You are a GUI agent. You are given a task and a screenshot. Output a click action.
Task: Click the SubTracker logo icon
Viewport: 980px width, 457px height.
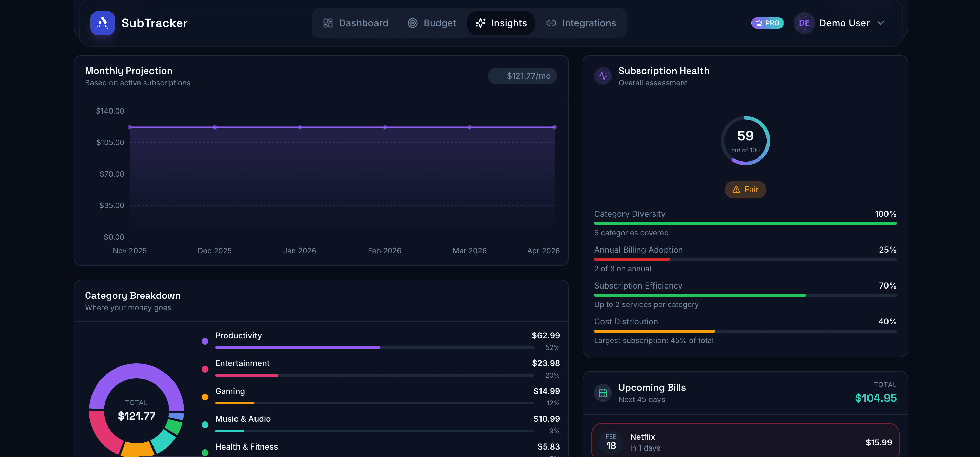(102, 23)
